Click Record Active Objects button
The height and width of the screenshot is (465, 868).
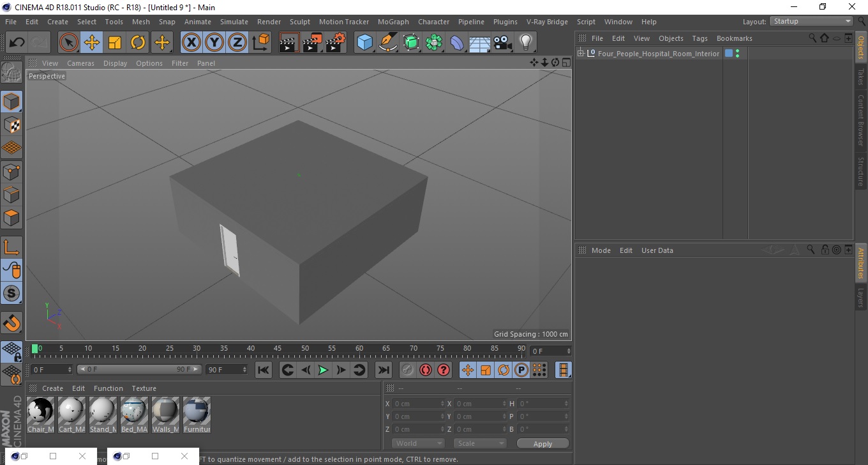[x=408, y=370]
